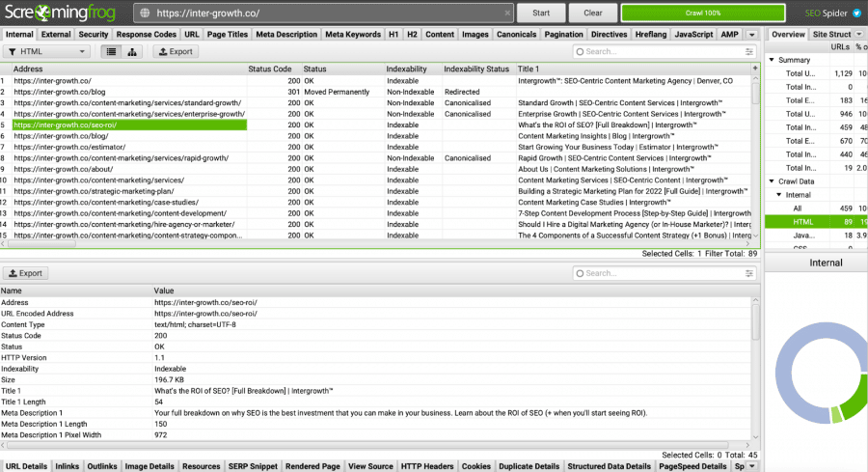The image size is (868, 472).
Task: Open the Inlinks bottom tab
Action: (67, 466)
